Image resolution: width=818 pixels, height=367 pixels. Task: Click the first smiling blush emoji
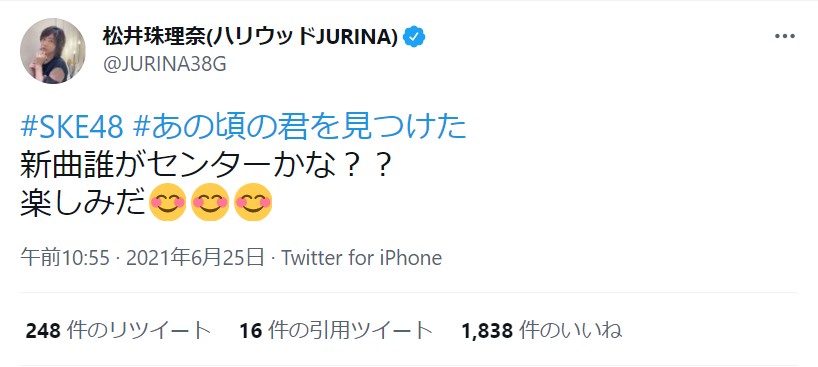pos(167,202)
